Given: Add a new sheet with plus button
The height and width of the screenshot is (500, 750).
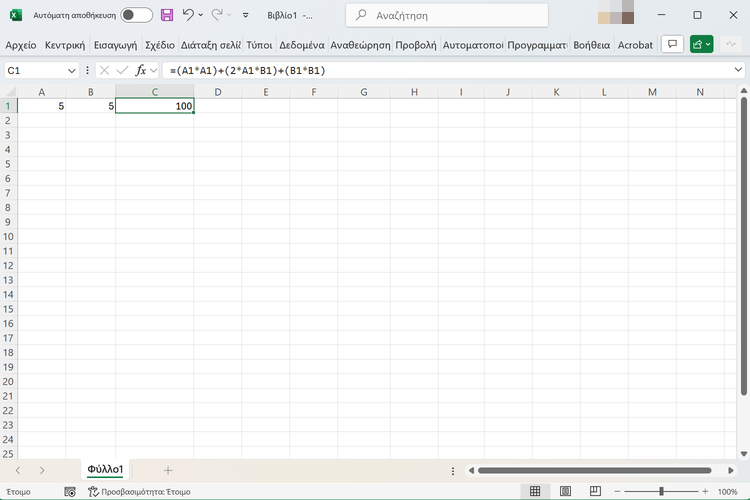Looking at the screenshot, I should 168,470.
